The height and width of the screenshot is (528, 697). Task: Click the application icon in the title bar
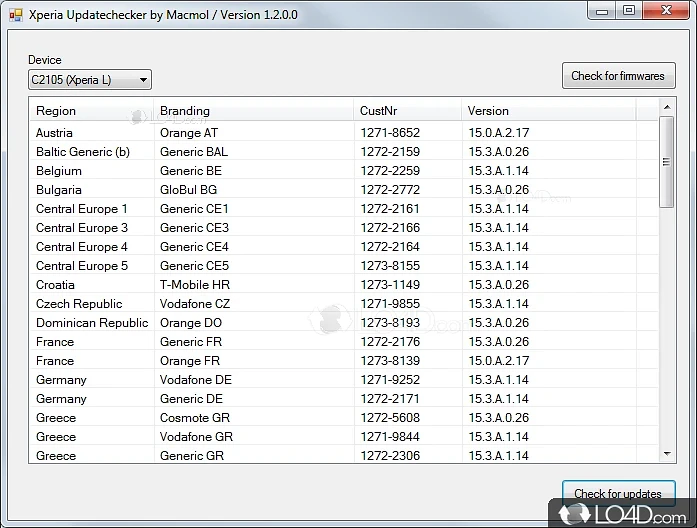[16, 16]
